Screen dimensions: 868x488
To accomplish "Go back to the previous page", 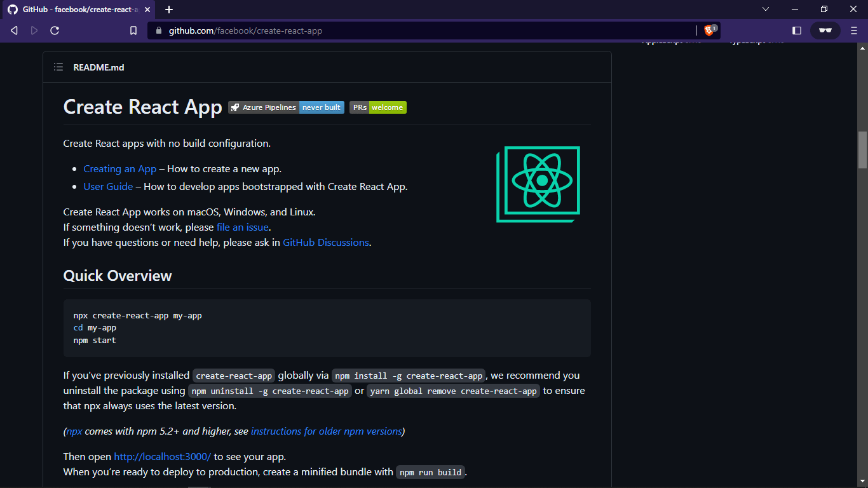I will (x=14, y=30).
